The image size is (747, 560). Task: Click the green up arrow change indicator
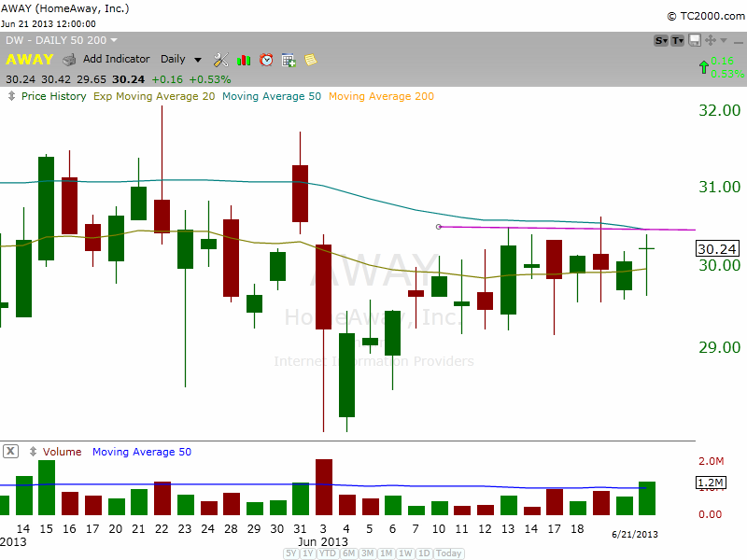tap(704, 67)
